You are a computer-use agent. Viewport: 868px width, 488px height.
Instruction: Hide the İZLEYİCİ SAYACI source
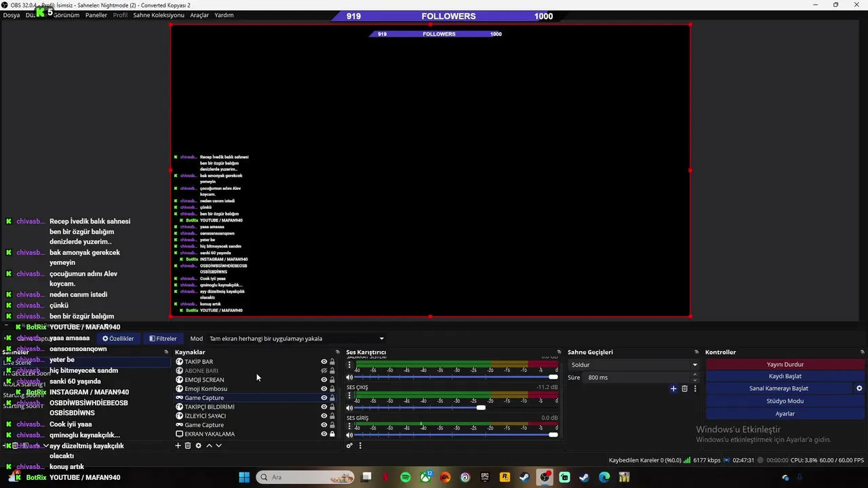tap(324, 416)
